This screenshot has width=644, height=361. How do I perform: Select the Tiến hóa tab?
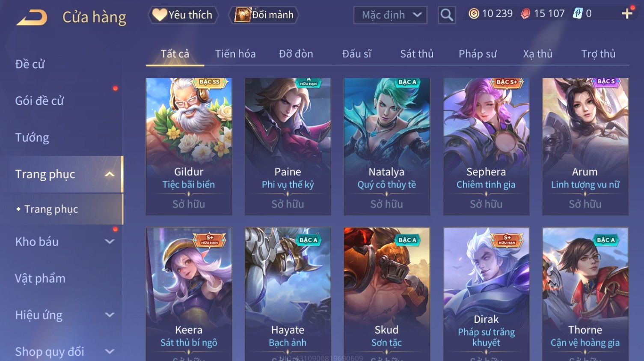235,54
